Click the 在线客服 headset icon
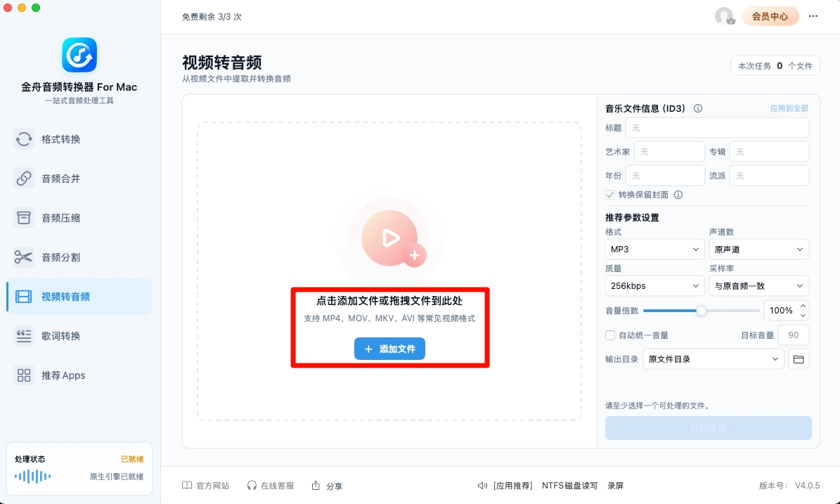840x504 pixels. click(x=252, y=485)
